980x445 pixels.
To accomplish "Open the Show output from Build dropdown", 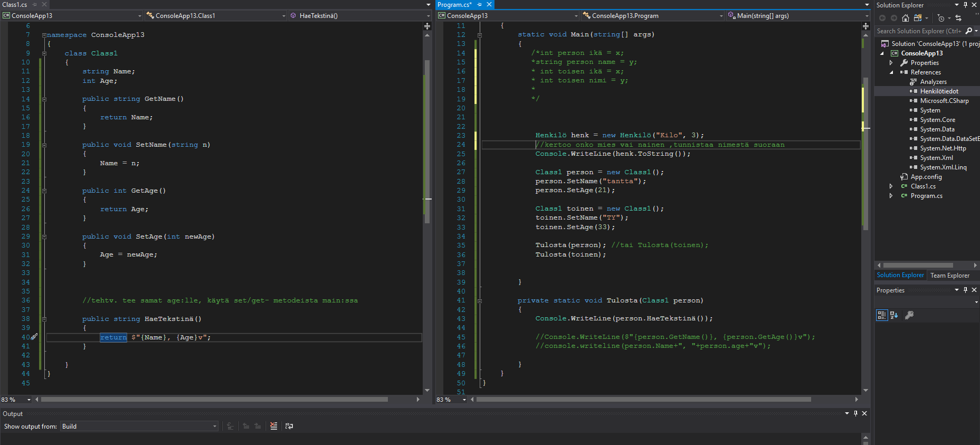I will [139, 427].
